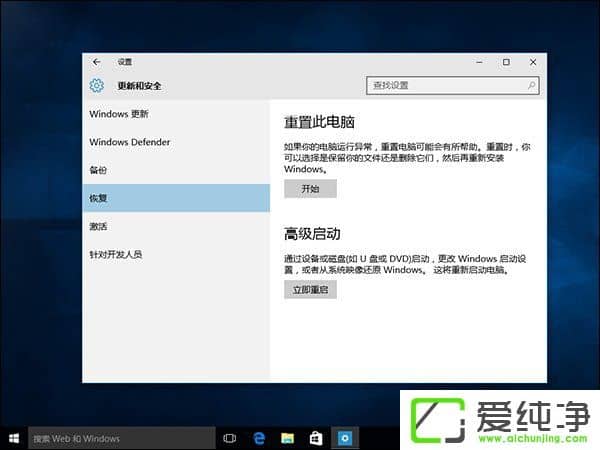The height and width of the screenshot is (450, 600).
Task: Click 立即重启 under 高级启动
Action: (310, 289)
